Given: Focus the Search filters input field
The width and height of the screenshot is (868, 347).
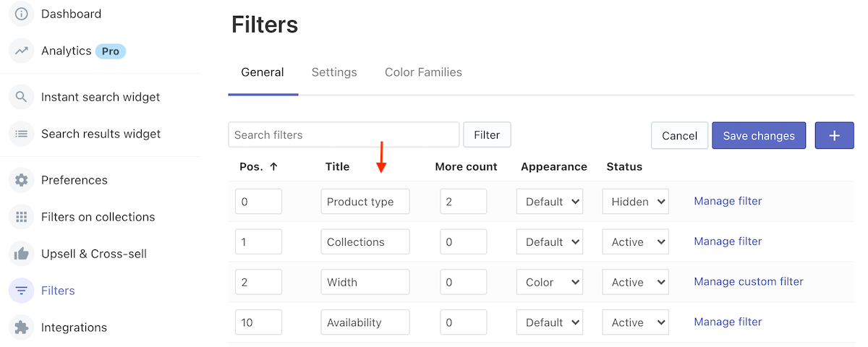Looking at the screenshot, I should 344,135.
